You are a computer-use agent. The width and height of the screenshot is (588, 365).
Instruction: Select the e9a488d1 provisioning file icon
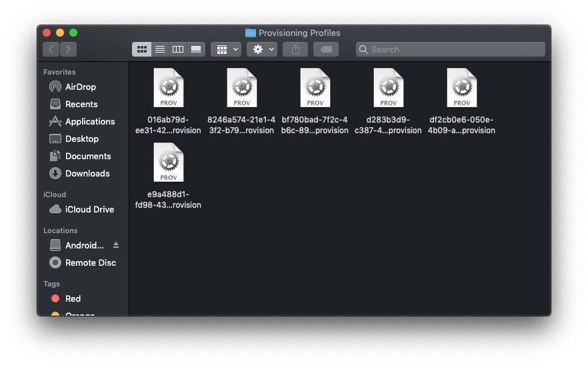(x=169, y=163)
